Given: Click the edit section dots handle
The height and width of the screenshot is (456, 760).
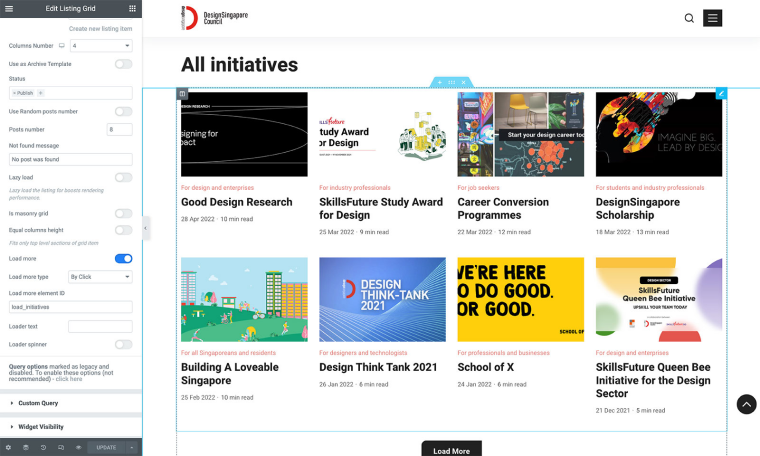Looking at the screenshot, I should tap(451, 82).
